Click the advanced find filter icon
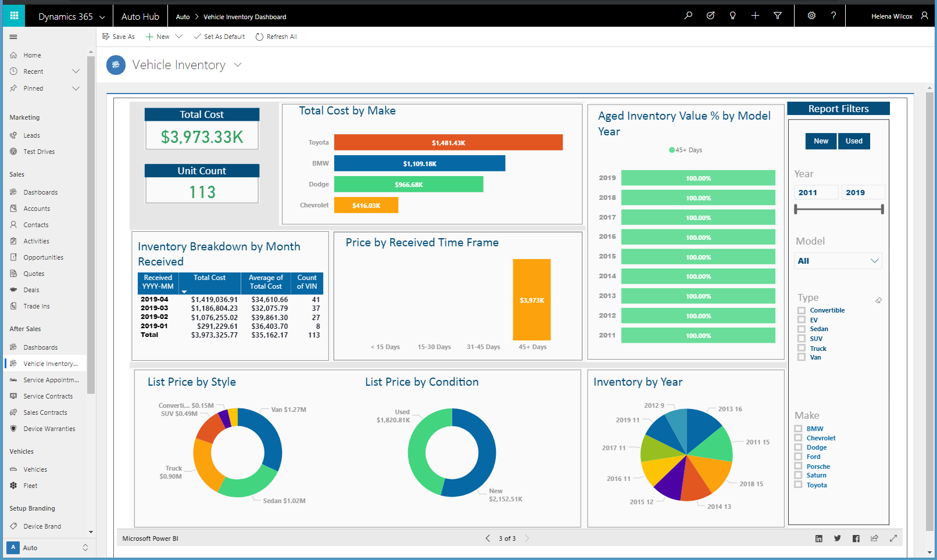 click(778, 16)
